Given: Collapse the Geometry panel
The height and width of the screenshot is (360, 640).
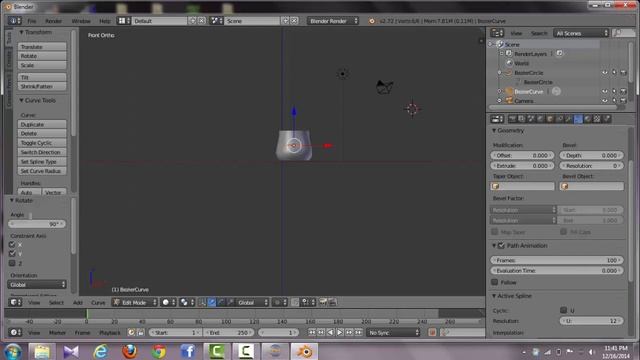Looking at the screenshot, I should [494, 131].
